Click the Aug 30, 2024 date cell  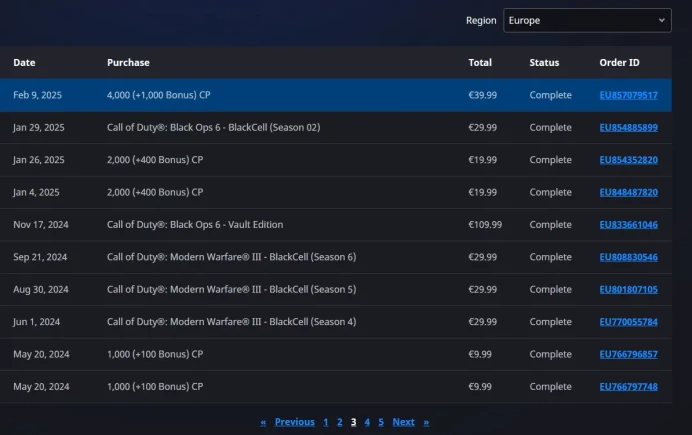pyautogui.click(x=41, y=289)
